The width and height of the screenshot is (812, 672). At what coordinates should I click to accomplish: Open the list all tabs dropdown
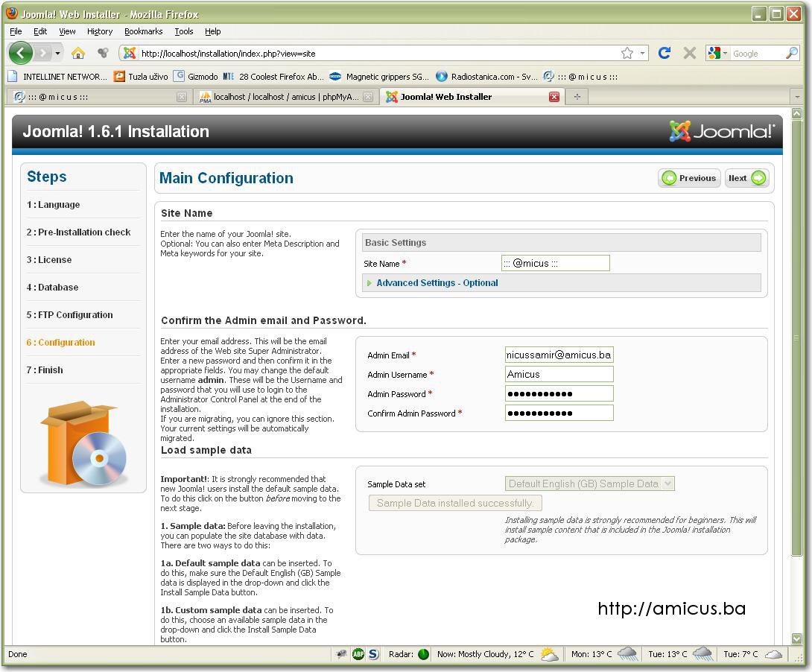coord(797,97)
